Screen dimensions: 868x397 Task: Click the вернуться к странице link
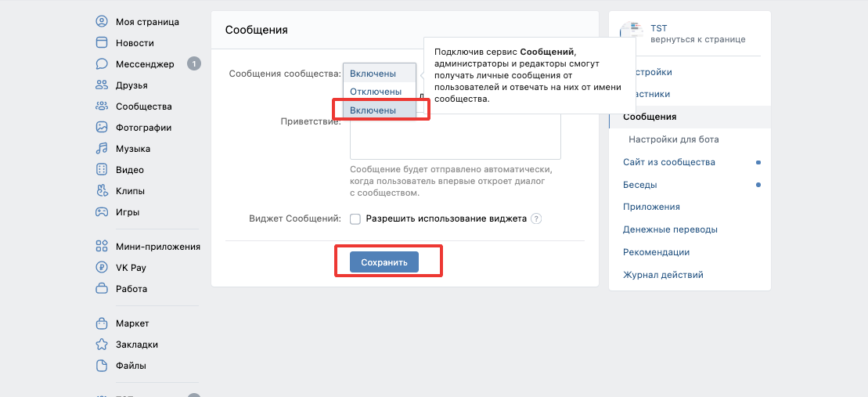pyautogui.click(x=698, y=39)
